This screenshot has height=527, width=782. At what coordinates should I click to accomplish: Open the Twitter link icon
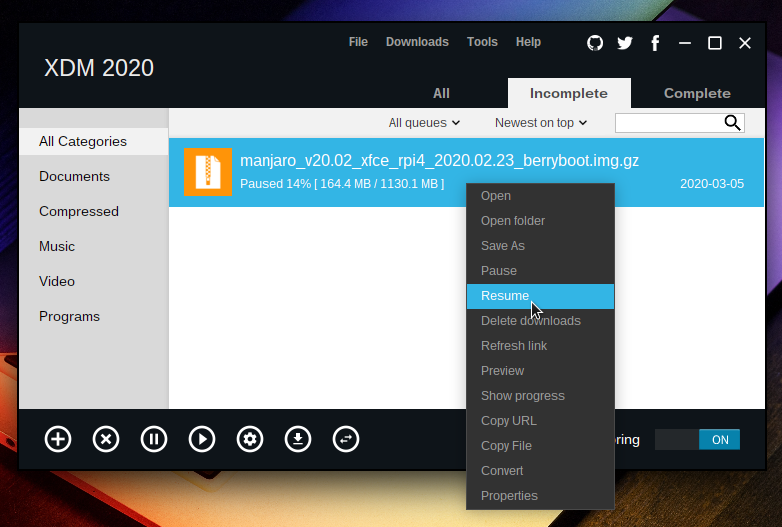pos(625,43)
